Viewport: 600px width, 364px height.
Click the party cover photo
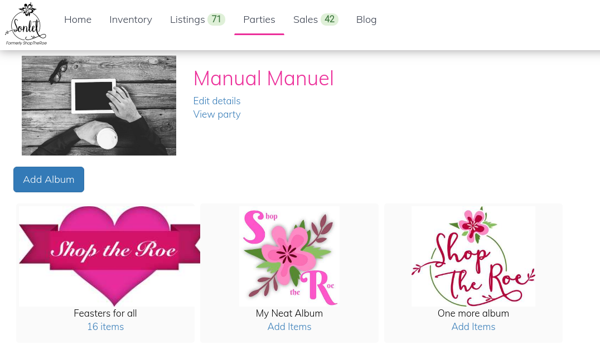point(99,105)
